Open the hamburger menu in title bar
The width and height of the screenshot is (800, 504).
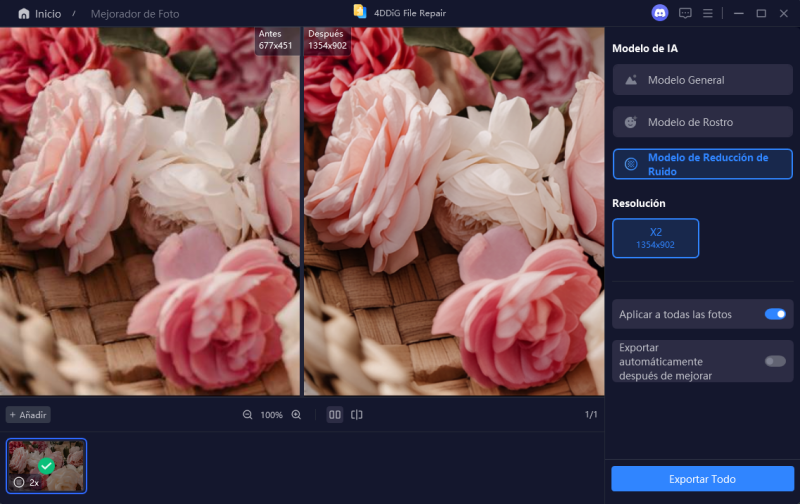click(708, 13)
